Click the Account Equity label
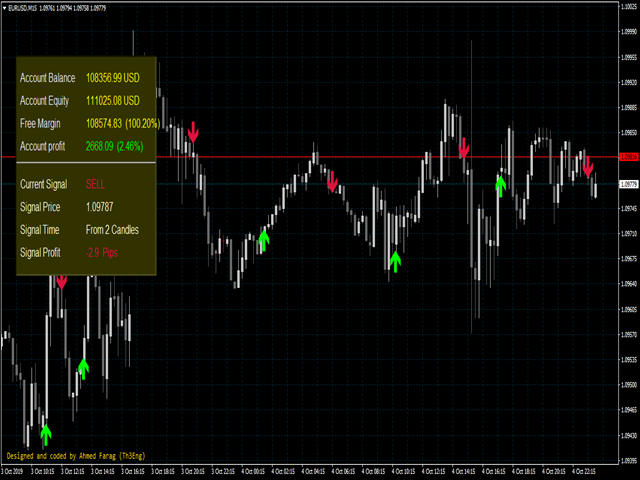Image resolution: width=640 pixels, height=480 pixels. [x=44, y=101]
